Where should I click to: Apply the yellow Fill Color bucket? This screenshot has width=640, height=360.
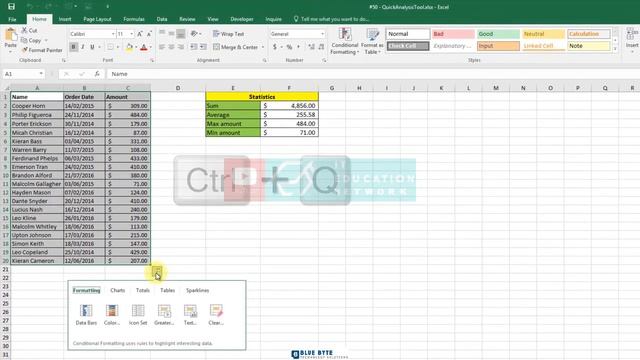click(x=129, y=47)
